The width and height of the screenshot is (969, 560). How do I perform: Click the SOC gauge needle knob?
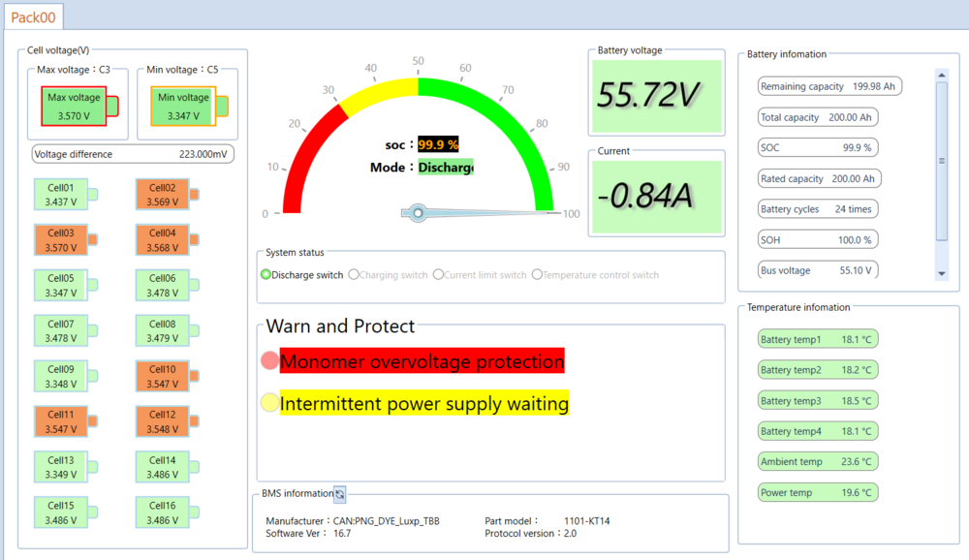point(419,212)
